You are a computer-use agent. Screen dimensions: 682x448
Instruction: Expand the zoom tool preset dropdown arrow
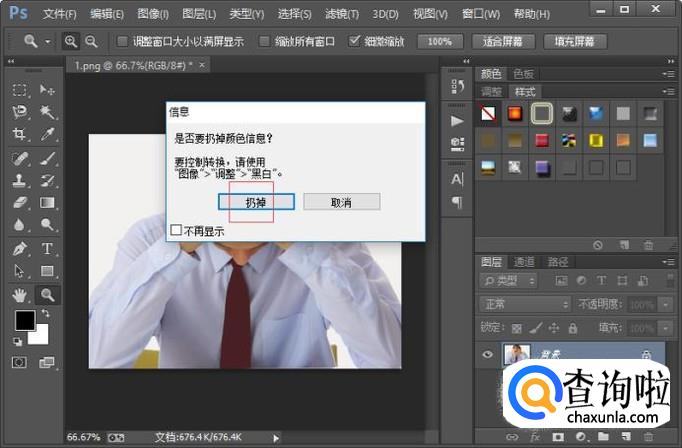[x=49, y=42]
